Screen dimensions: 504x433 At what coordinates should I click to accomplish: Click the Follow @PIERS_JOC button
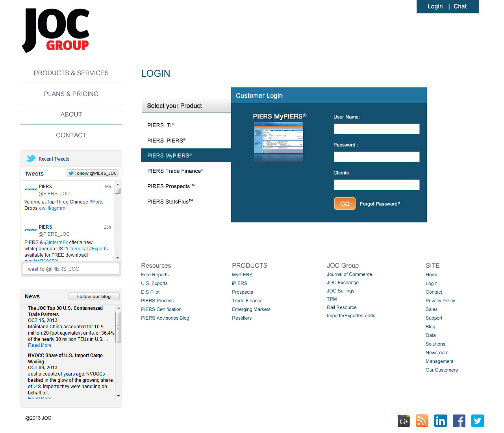92,173
